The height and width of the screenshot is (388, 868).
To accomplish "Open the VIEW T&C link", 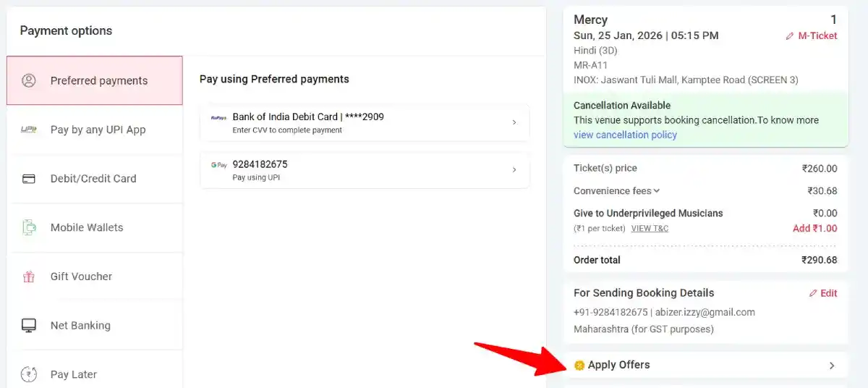I will tap(650, 229).
